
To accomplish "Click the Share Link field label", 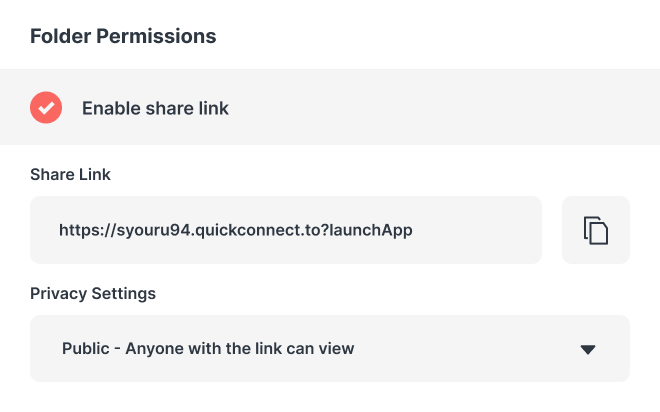I will tap(70, 174).
